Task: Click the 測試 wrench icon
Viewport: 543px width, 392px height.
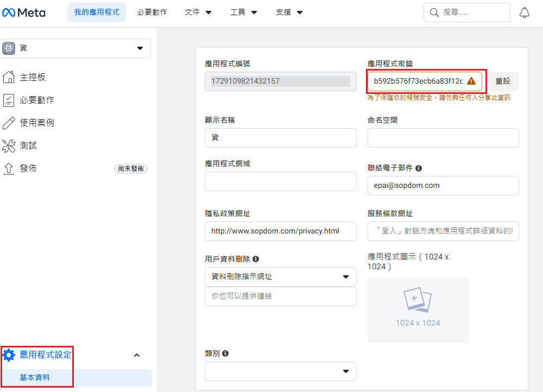Action: (x=9, y=146)
